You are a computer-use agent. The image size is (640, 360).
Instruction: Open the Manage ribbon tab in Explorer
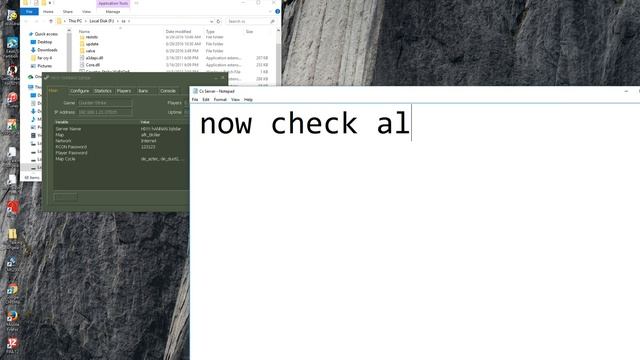(x=113, y=11)
